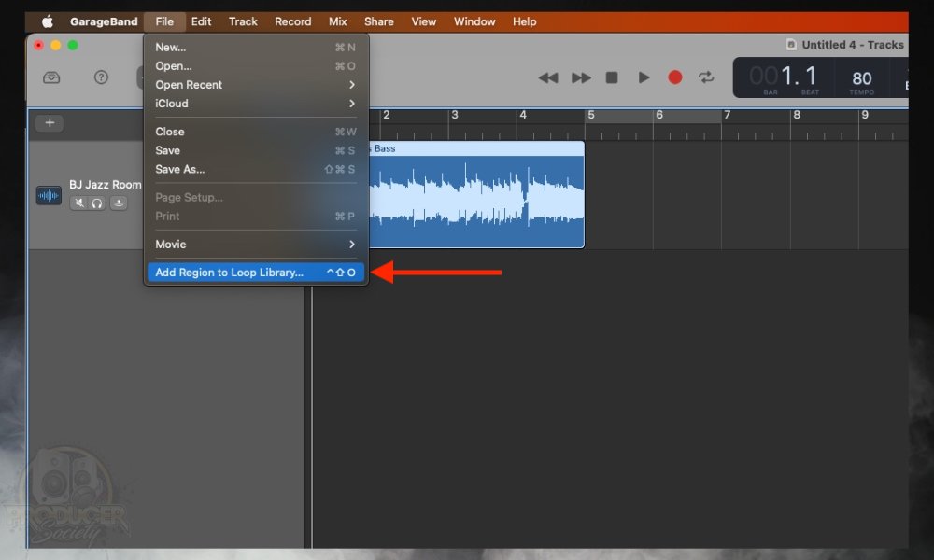Click the tempo display showing 80
934x560 pixels.
860,77
